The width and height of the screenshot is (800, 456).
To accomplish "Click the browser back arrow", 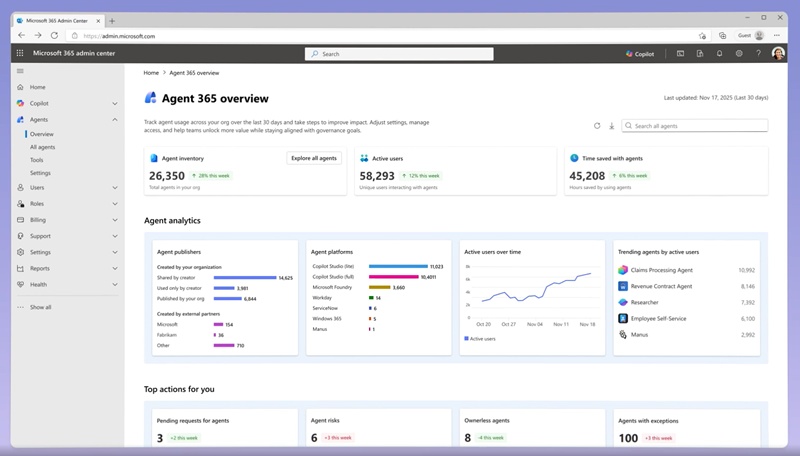I will coord(22,36).
